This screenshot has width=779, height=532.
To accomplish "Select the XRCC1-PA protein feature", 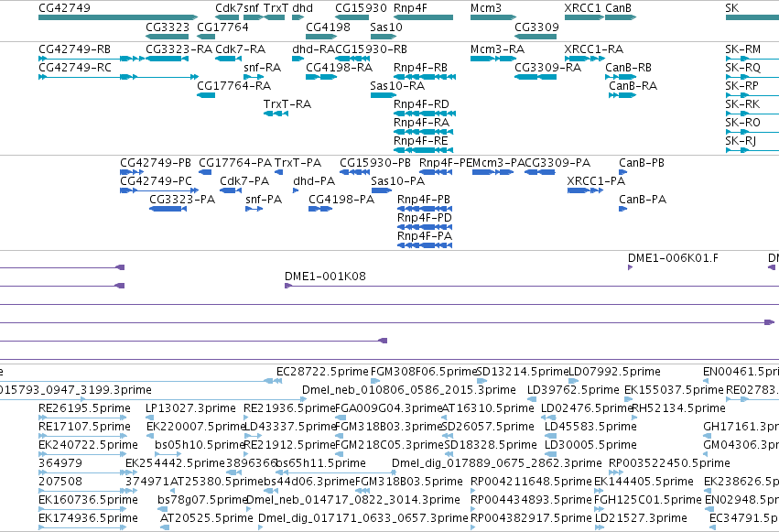I will 585,190.
